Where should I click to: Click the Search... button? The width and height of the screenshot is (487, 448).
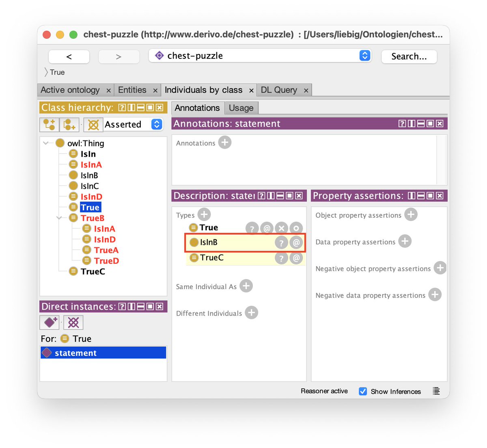(x=409, y=56)
